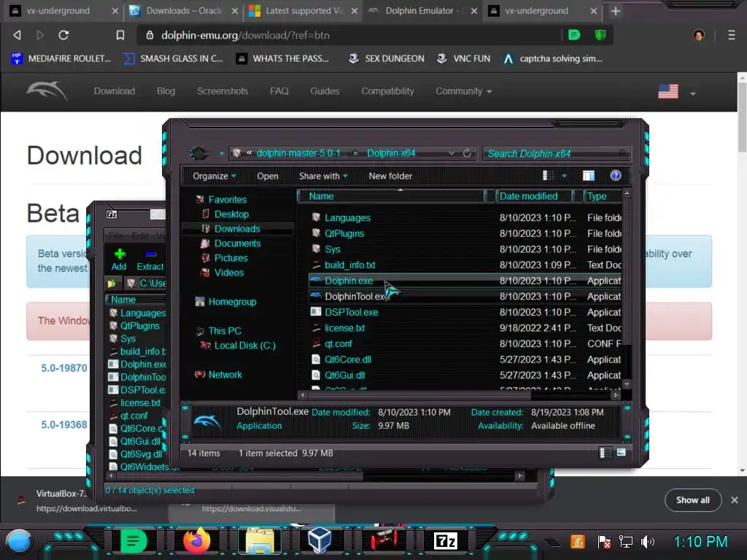Open VirtualBox from the taskbar
The width and height of the screenshot is (747, 560).
pos(320,540)
